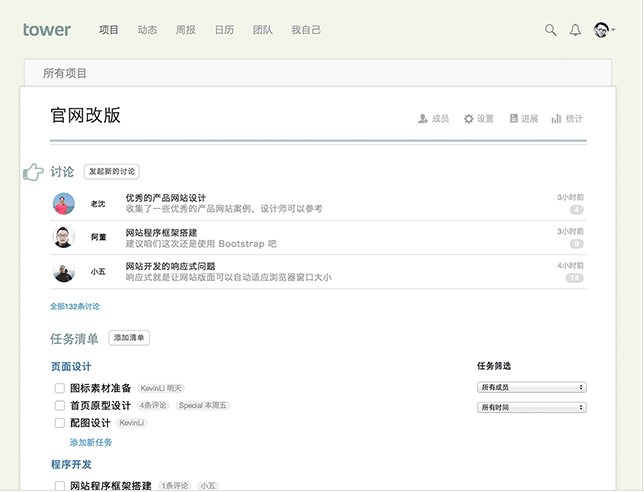Tick the 首页原型设计 task checkbox

click(59, 406)
